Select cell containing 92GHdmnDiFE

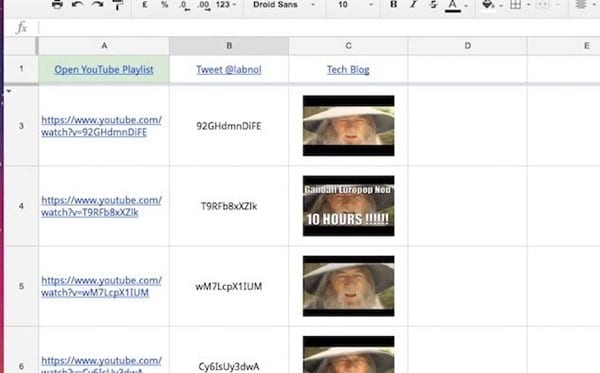pos(229,126)
